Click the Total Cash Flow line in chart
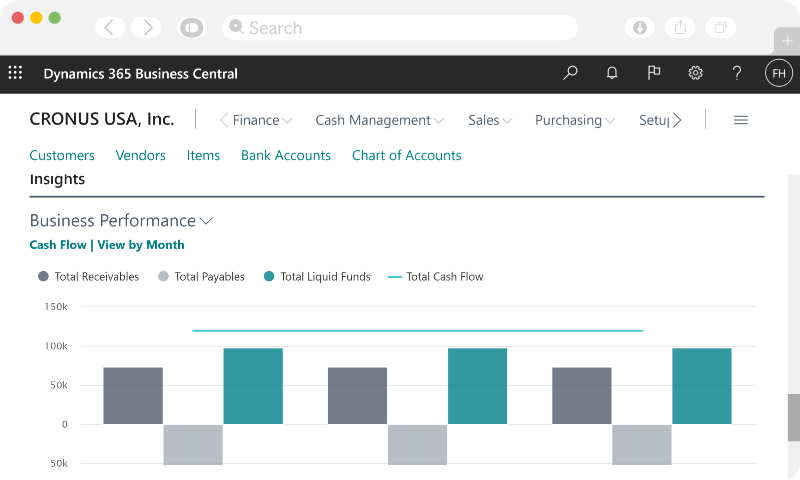 point(417,331)
